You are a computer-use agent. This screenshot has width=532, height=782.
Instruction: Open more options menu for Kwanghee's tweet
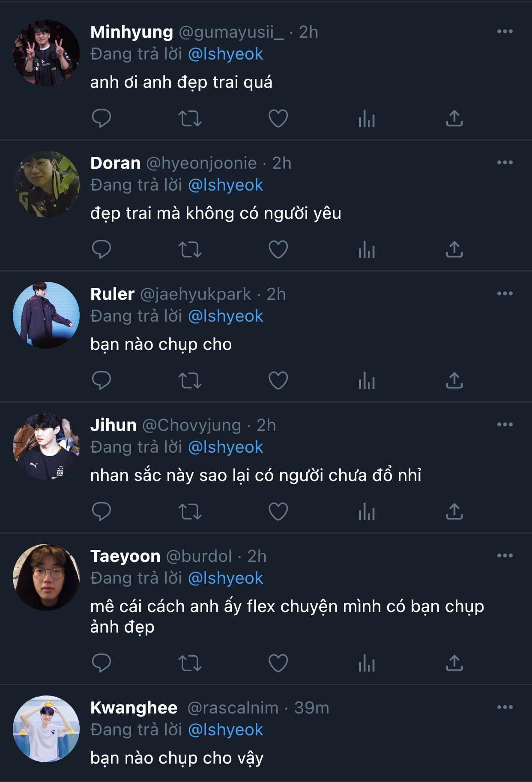(505, 707)
